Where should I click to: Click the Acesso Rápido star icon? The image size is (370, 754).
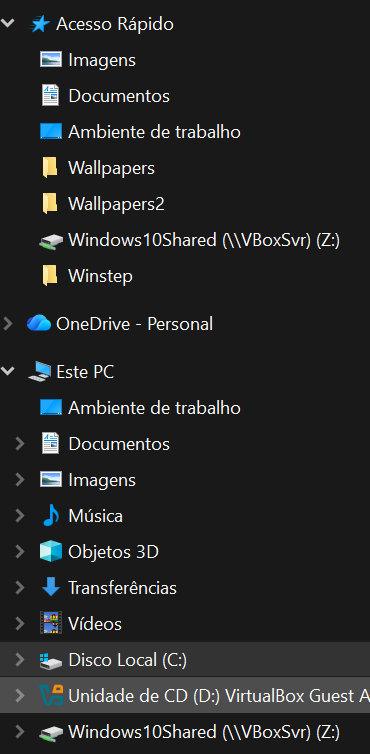tap(39, 24)
